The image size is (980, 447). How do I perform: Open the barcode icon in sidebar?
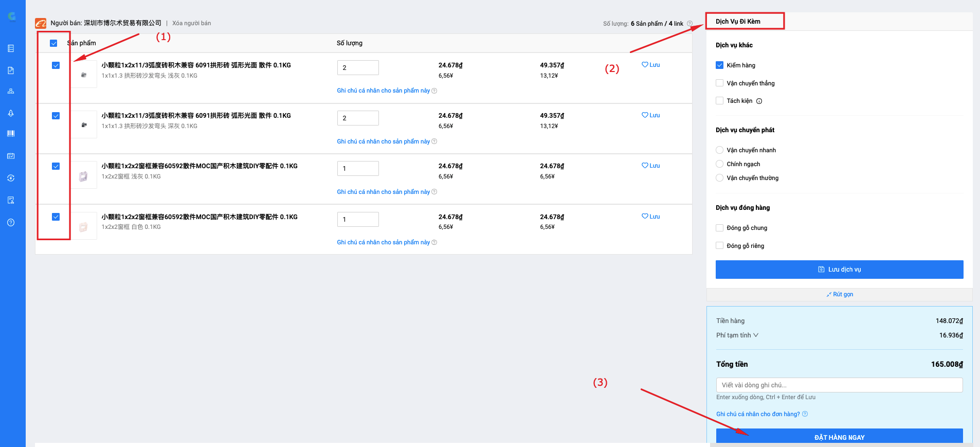click(x=11, y=134)
